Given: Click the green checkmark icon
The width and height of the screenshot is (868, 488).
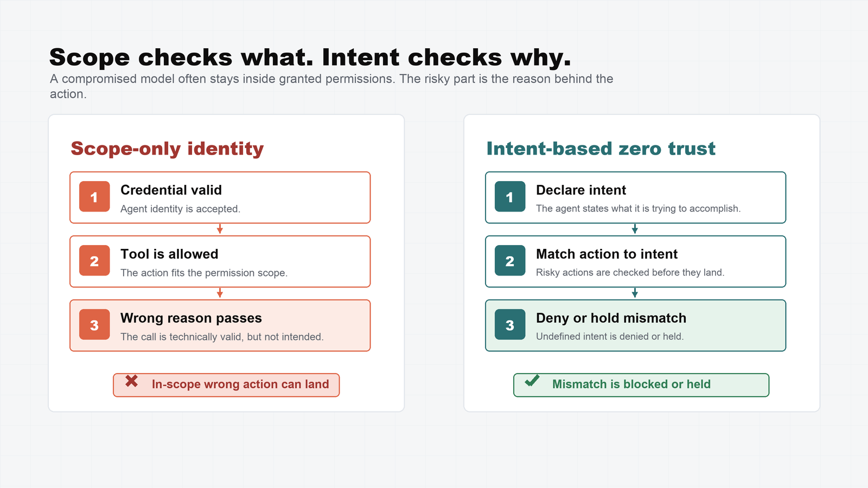Looking at the screenshot, I should tap(532, 381).
